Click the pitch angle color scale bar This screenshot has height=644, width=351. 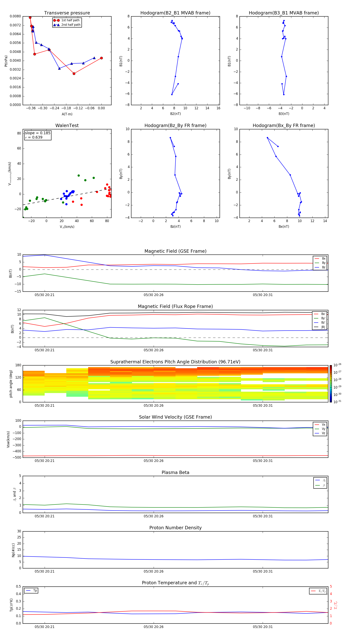coord(331,384)
